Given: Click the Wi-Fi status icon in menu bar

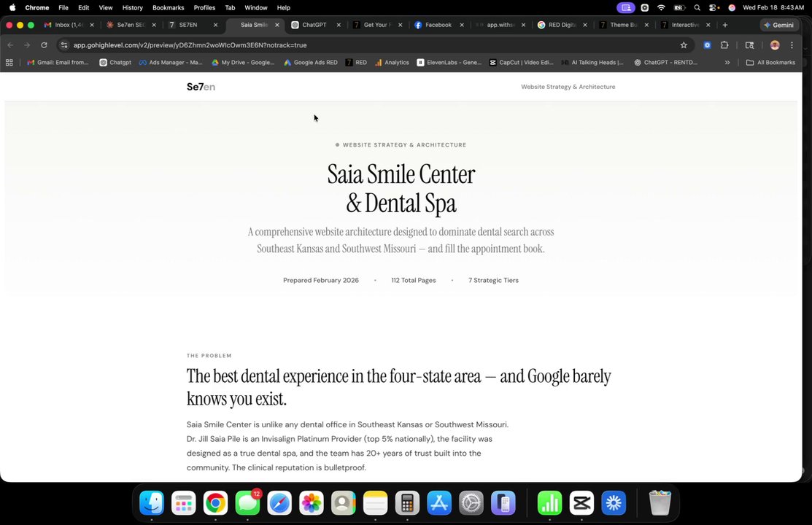Looking at the screenshot, I should [x=661, y=8].
